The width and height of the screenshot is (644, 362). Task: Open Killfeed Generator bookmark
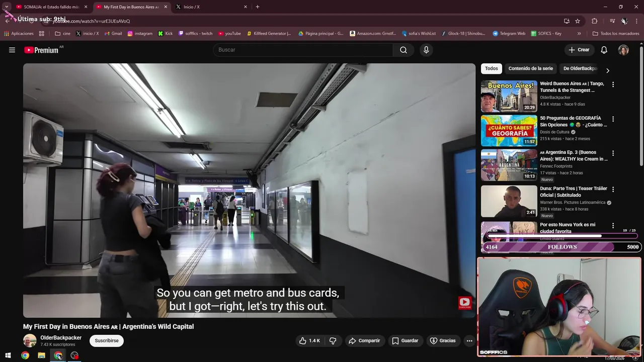tap(269, 34)
